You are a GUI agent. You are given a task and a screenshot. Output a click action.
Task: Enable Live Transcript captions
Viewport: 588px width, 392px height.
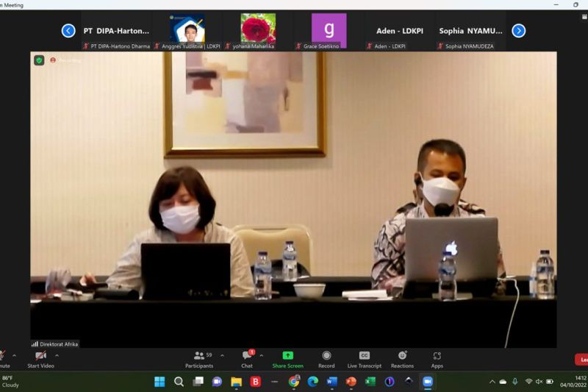364,360
